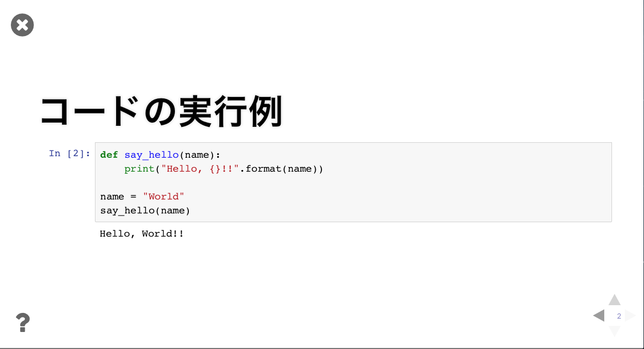This screenshot has height=349, width=644.
Task: Place cursor on say_hello in the def line
Action: tap(151, 155)
